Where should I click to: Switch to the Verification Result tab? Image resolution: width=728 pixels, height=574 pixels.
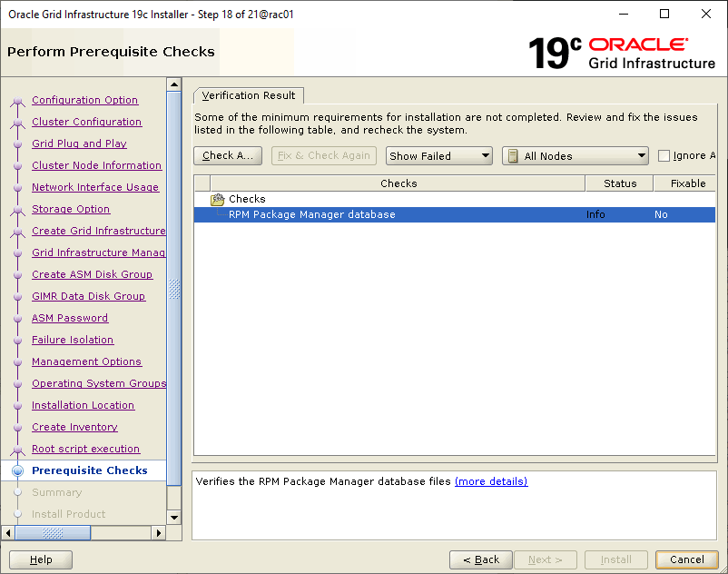coord(249,95)
